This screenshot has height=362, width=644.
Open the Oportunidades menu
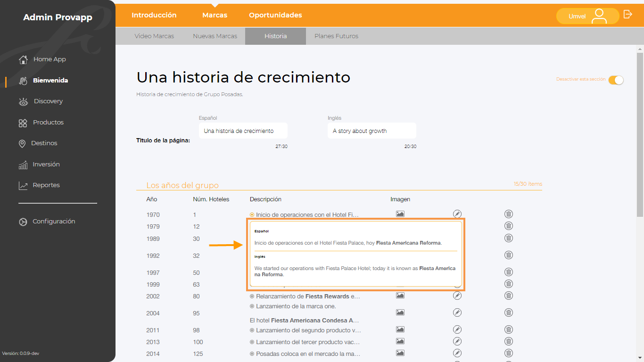[x=276, y=15]
